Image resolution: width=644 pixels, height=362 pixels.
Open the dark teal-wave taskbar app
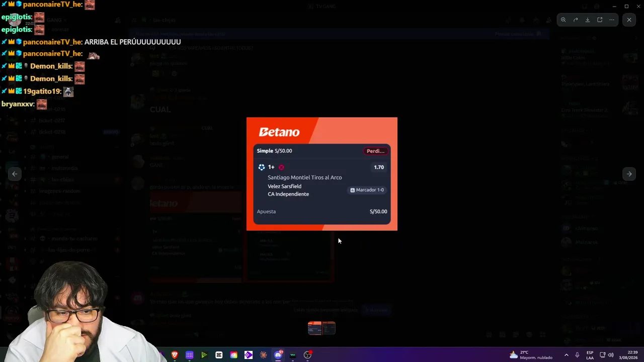tap(293, 355)
